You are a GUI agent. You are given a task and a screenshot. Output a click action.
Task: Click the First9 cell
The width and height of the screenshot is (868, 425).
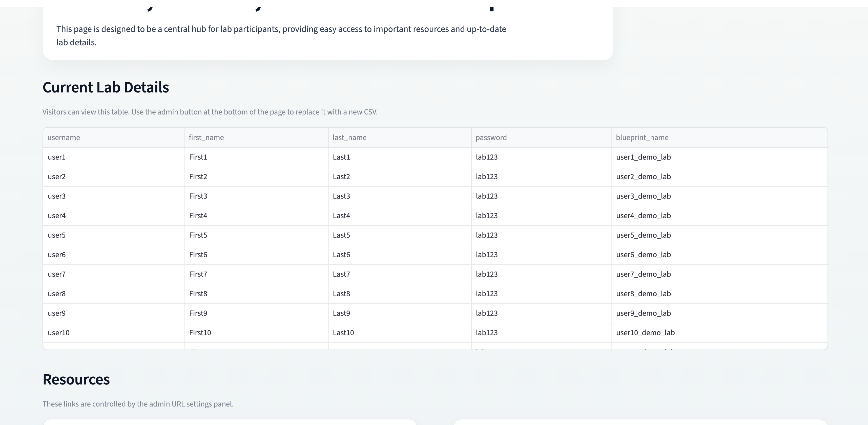tap(256, 314)
